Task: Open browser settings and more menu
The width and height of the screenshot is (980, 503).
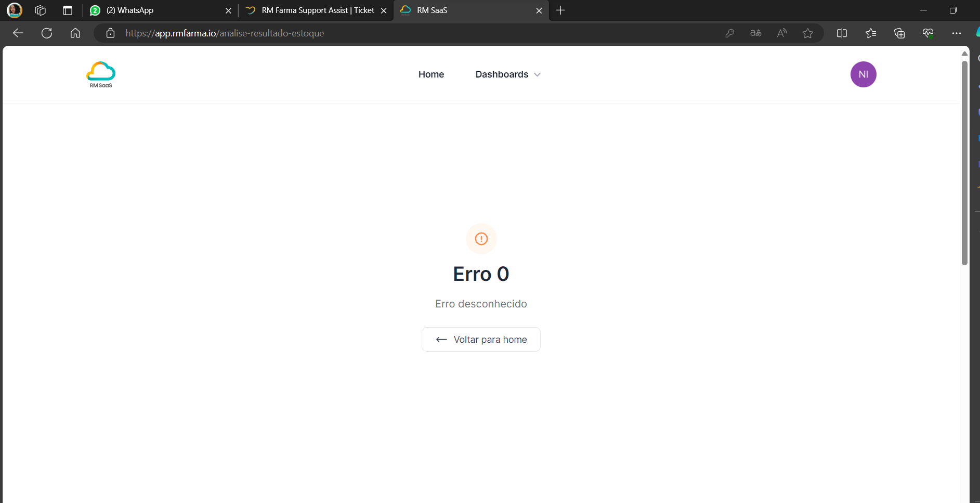Action: pos(956,33)
